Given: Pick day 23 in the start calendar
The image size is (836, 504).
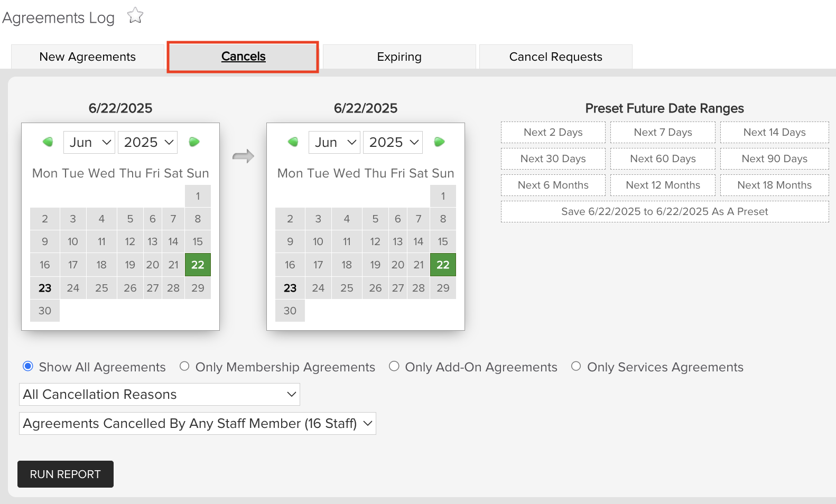Looking at the screenshot, I should coord(45,288).
